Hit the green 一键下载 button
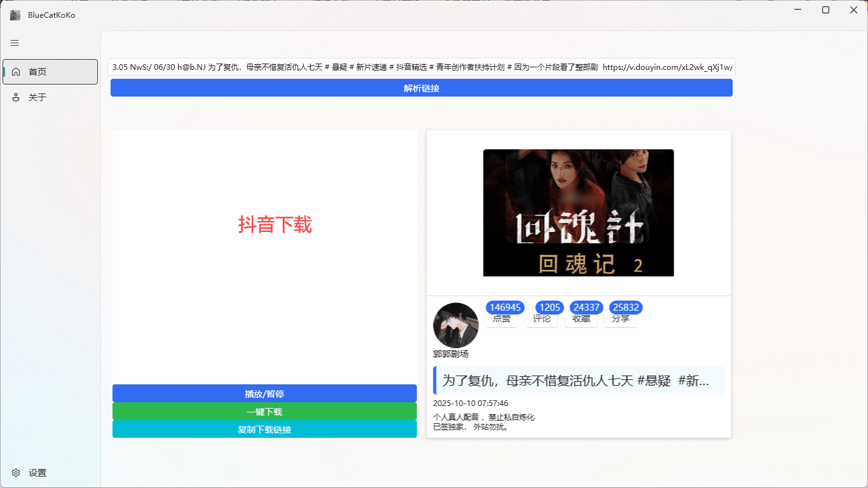The image size is (868, 488). [264, 411]
